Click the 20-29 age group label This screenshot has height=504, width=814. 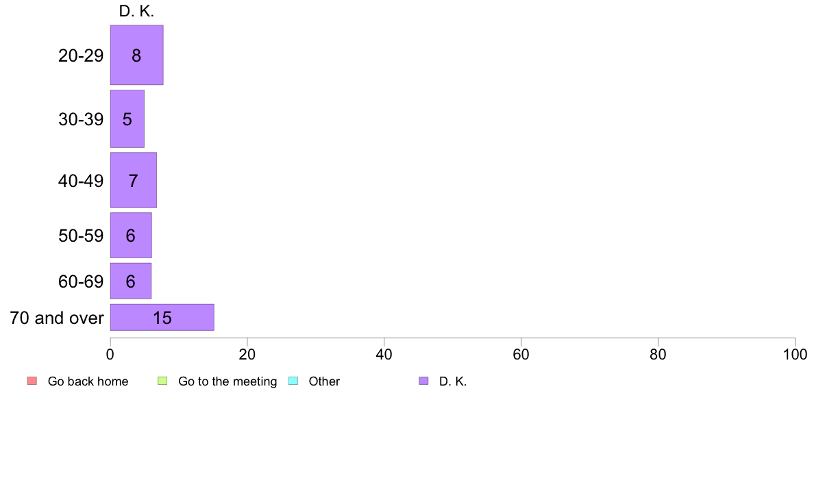point(80,55)
